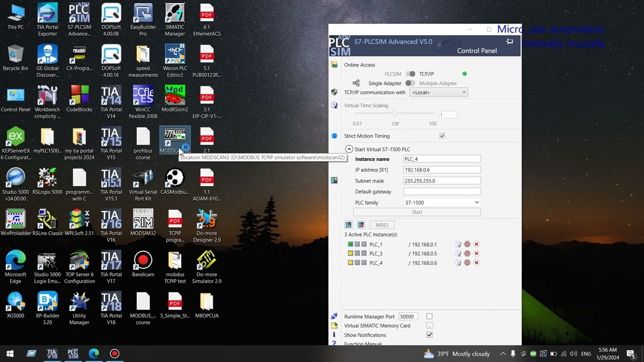Image resolution: width=644 pixels, height=362 pixels.
Task: Click the Default gateway field
Action: [442, 192]
